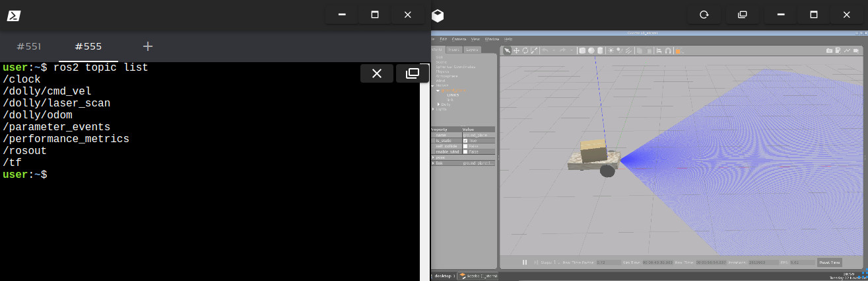The image size is (868, 281).
Task: Insert a cylinder shape from toolbar
Action: [x=600, y=51]
